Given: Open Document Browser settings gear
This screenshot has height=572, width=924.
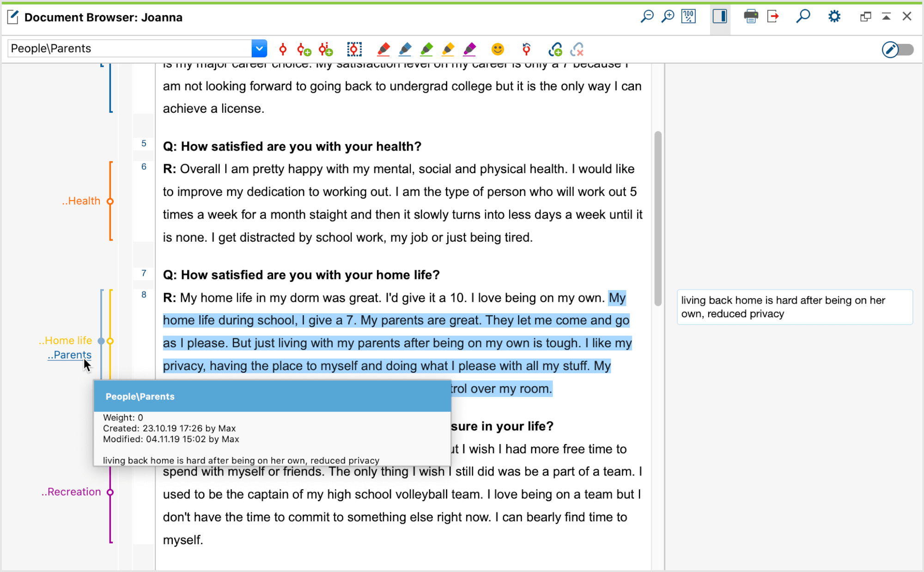Looking at the screenshot, I should click(834, 17).
